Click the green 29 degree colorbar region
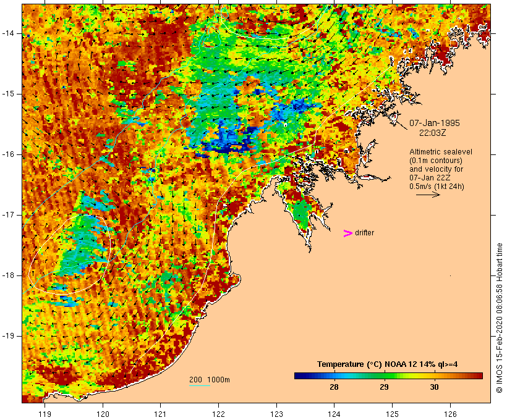507x420 pixels. coord(384,376)
